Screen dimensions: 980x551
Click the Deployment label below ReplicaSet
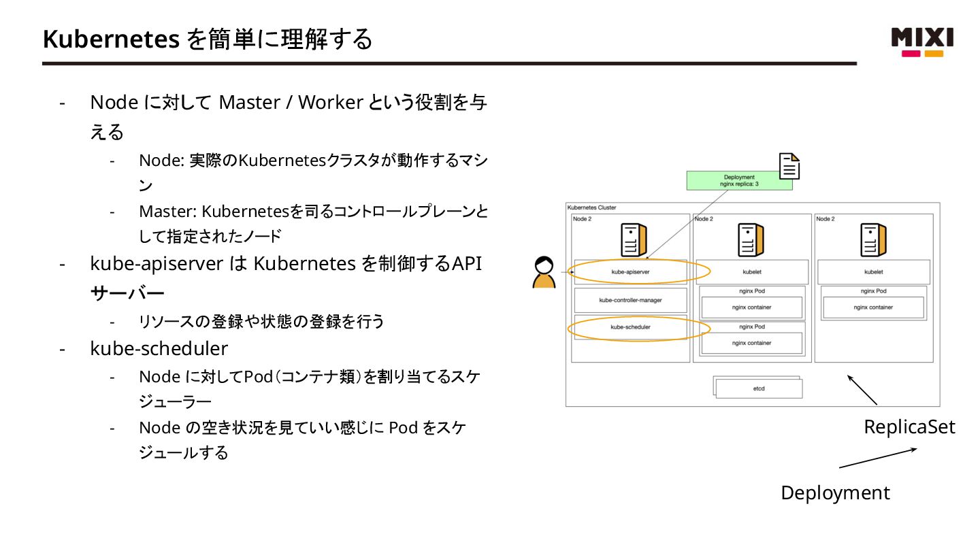click(835, 492)
